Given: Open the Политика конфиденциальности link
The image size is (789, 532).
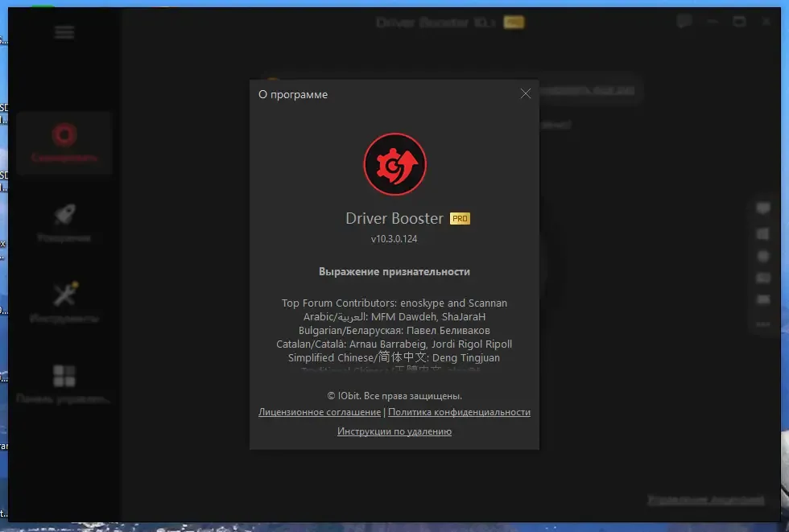Looking at the screenshot, I should (x=459, y=412).
